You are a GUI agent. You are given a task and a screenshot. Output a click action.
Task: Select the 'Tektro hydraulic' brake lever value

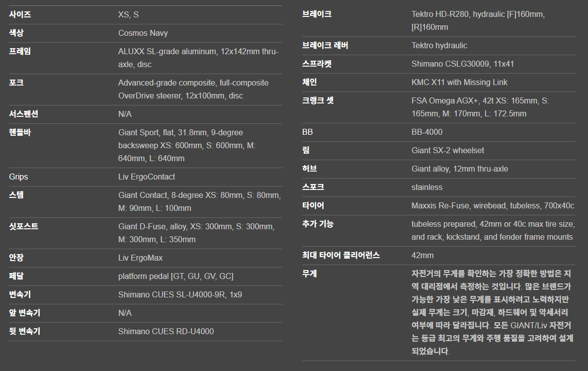coord(439,45)
